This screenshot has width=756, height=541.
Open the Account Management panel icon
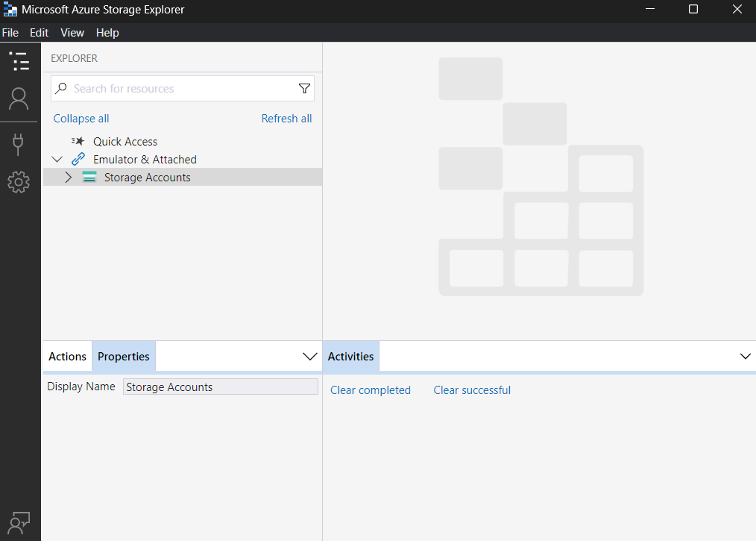click(x=19, y=98)
